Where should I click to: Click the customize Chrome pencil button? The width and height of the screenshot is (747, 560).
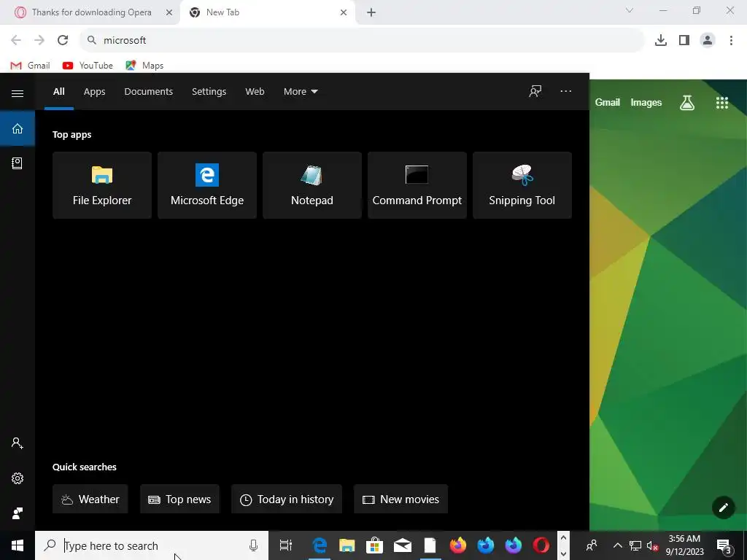click(x=723, y=507)
